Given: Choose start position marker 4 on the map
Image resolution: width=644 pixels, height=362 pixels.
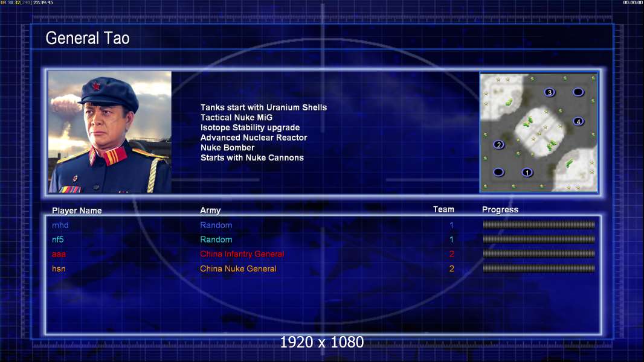Looking at the screenshot, I should [578, 121].
